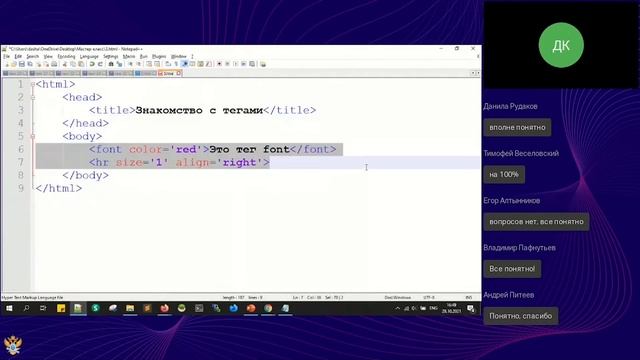Open the Settings menu
This screenshot has width=640, height=360.
pyautogui.click(x=111, y=56)
